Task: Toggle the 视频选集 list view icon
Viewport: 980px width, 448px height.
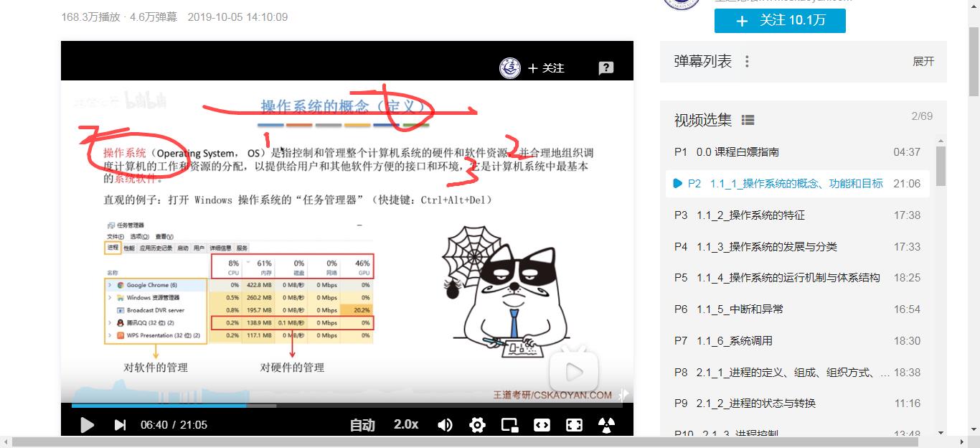Action: [748, 120]
